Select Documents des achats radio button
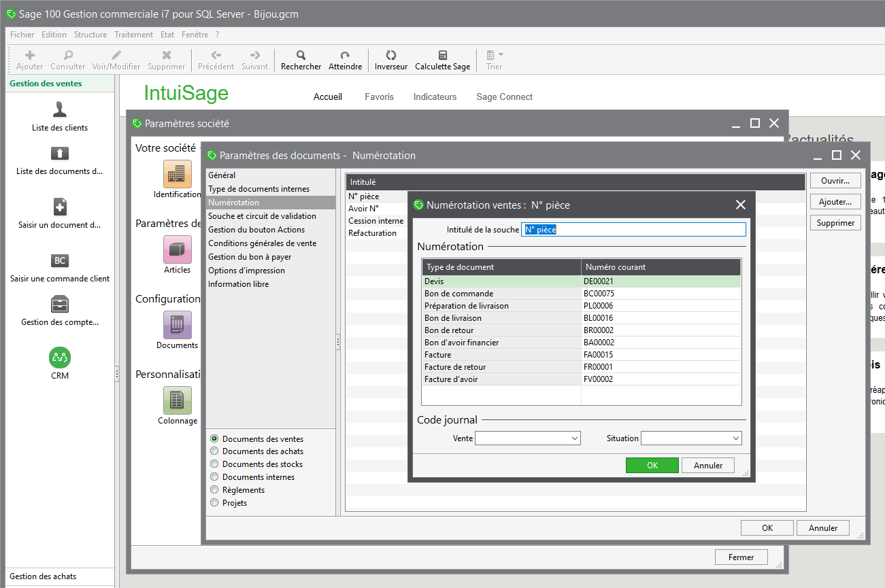Screen dimensions: 885x588 click(215, 451)
